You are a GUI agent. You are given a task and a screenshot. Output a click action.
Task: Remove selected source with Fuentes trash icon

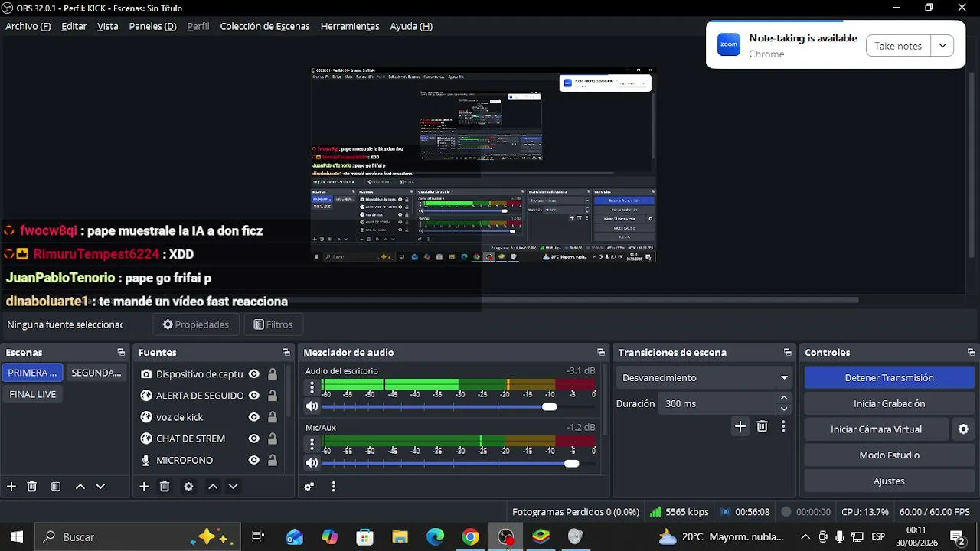(x=165, y=487)
